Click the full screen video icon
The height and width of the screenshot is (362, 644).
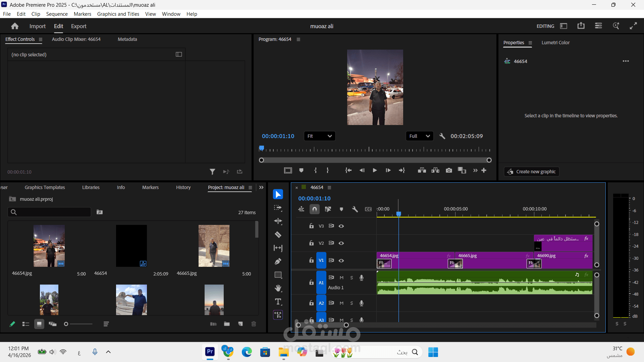tap(633, 26)
